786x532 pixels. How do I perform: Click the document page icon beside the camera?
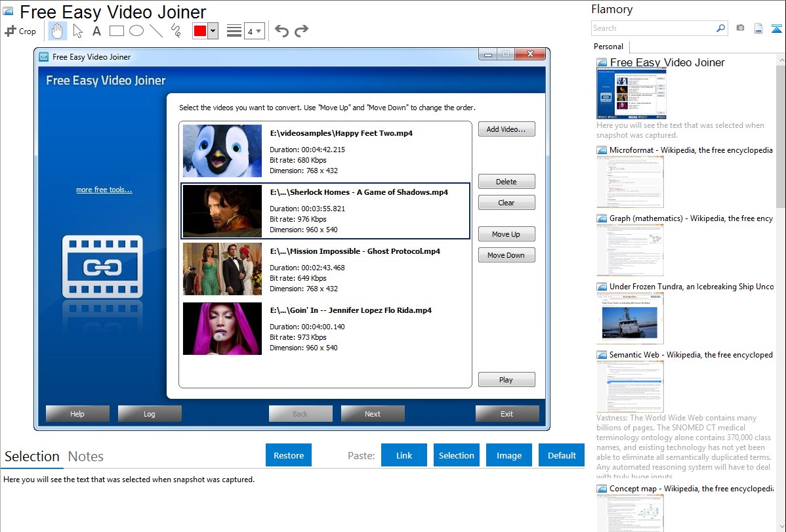tap(758, 28)
